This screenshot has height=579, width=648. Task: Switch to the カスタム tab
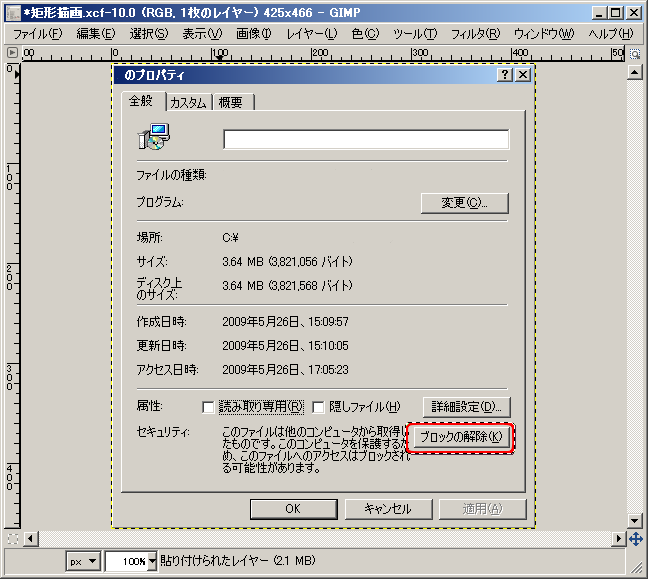click(x=188, y=102)
